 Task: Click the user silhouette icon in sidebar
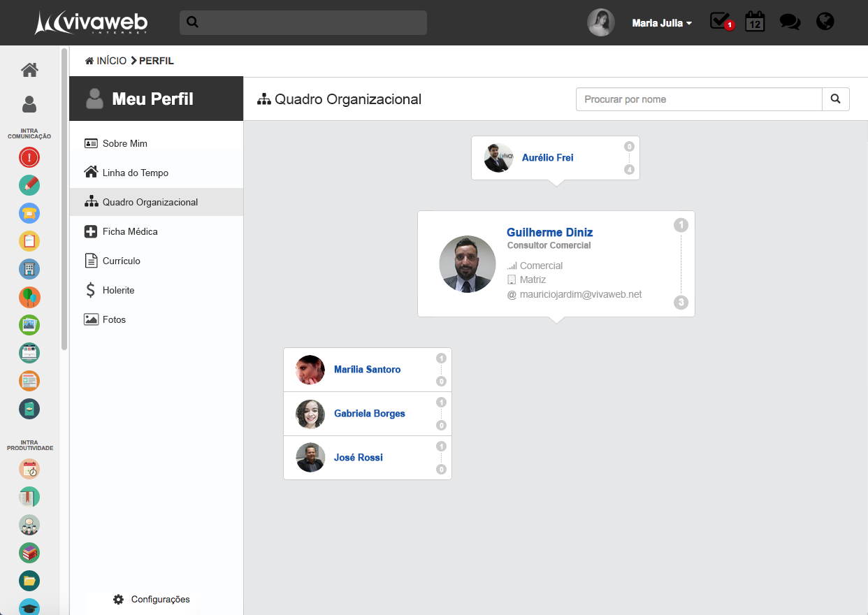coord(29,104)
